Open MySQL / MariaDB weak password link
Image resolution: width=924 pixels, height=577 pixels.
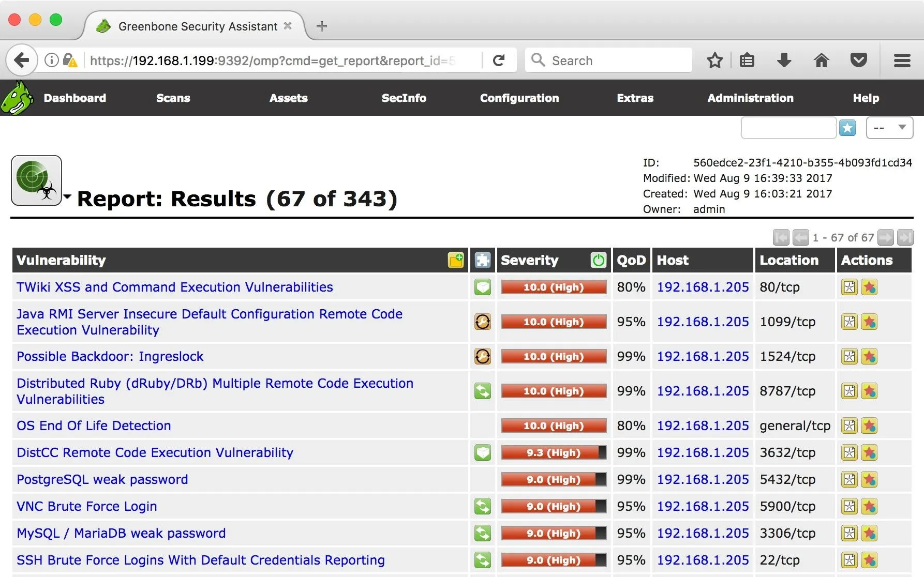[121, 533]
